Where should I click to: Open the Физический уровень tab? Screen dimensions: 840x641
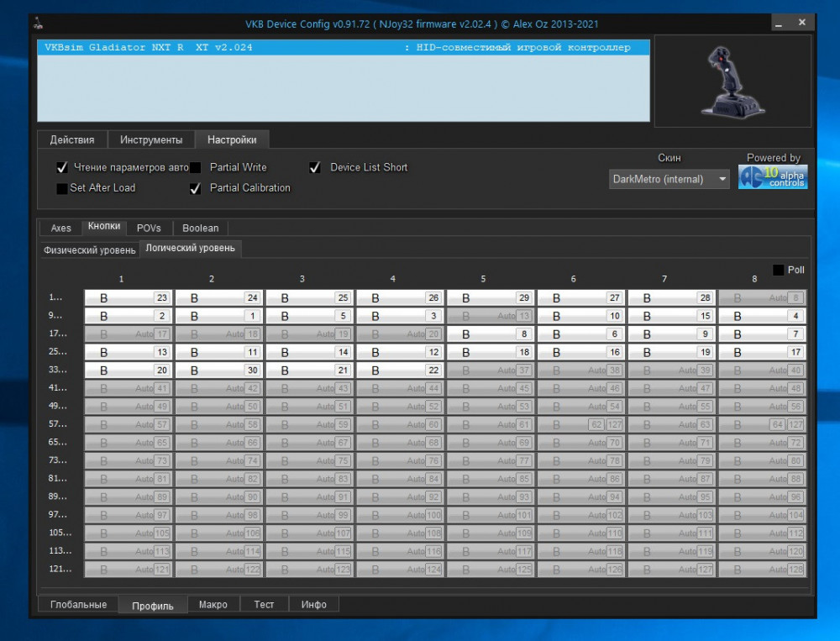click(90, 250)
